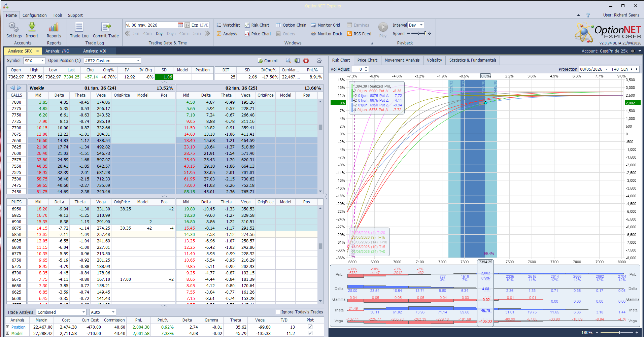Viewport: 644px width, 337px height.
Task: Select the Movement Analysis tab
Action: pos(402,60)
